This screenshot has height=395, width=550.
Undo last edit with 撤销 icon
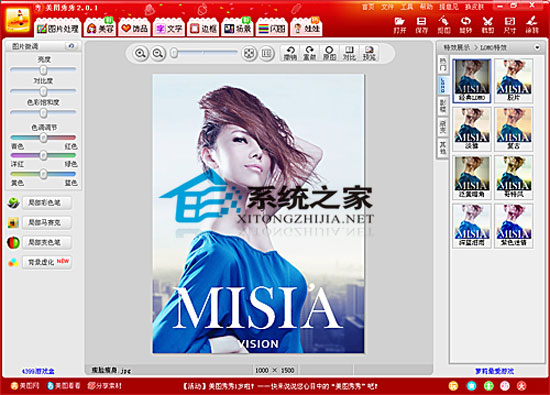click(x=290, y=53)
